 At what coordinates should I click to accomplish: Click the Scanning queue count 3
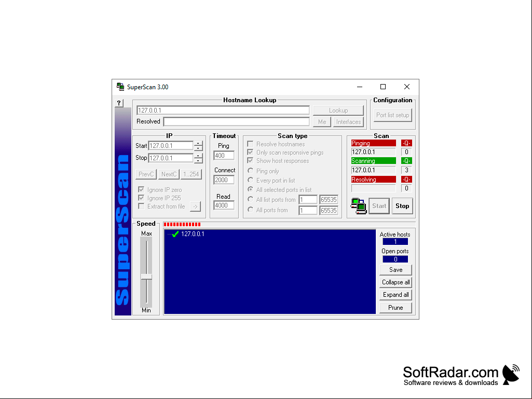point(406,170)
